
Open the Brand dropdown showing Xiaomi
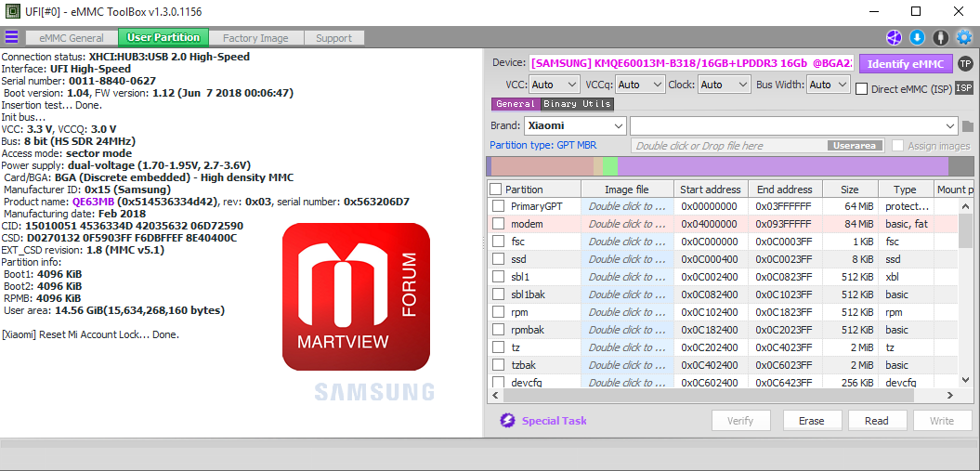click(575, 125)
